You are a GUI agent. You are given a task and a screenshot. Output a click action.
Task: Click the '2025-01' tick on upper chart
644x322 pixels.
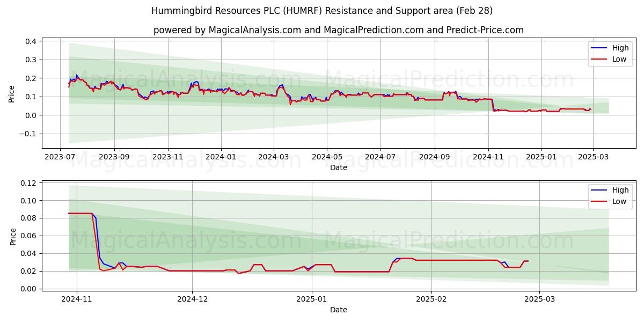click(541, 157)
